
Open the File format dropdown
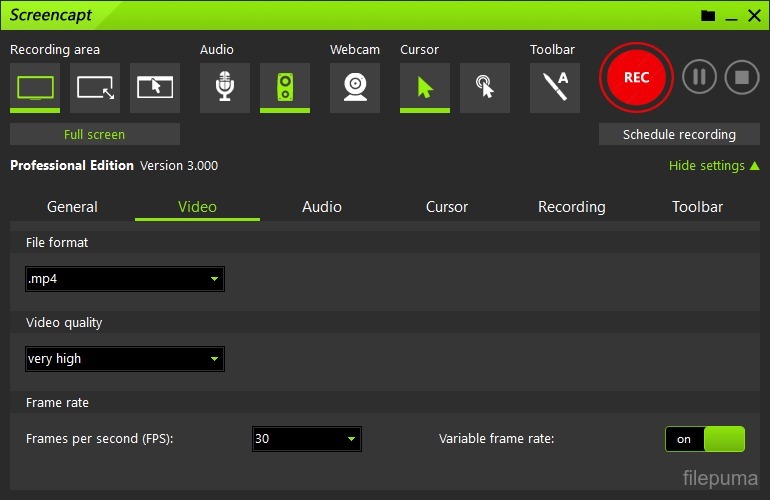125,279
